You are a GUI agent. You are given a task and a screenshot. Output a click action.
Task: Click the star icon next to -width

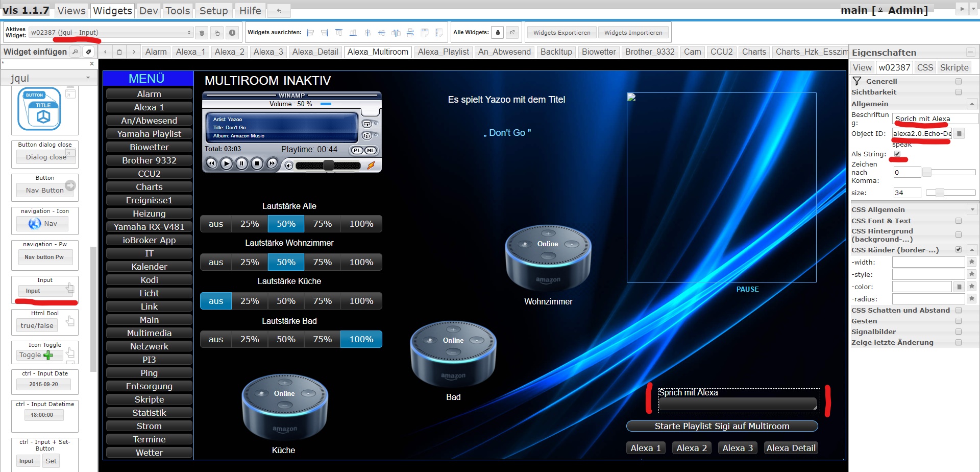(971, 262)
